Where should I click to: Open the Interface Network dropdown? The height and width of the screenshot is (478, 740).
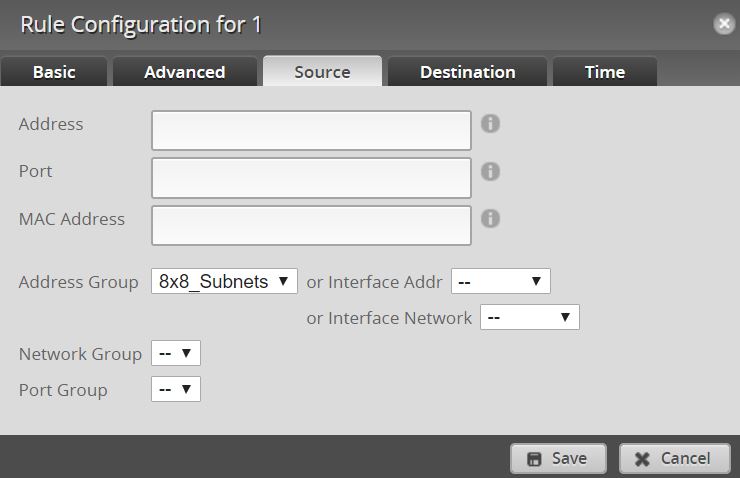click(529, 318)
